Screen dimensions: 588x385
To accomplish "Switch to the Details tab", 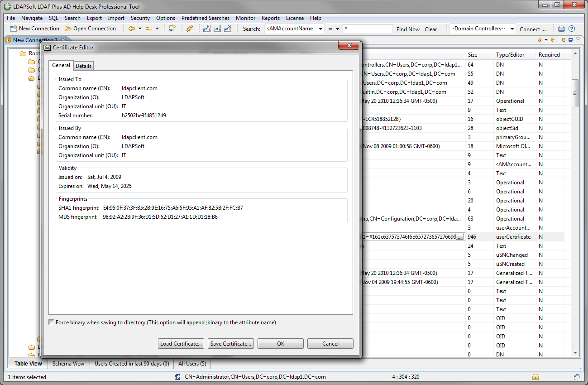I will [x=83, y=66].
